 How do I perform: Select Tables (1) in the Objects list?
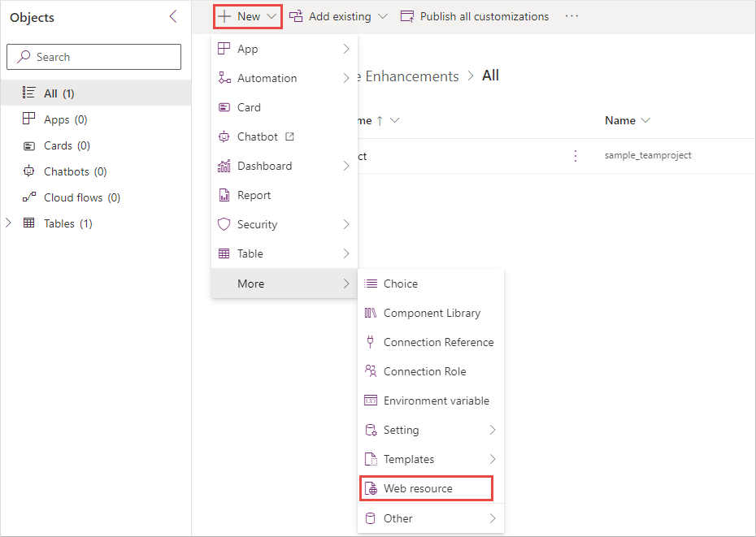tap(96, 223)
